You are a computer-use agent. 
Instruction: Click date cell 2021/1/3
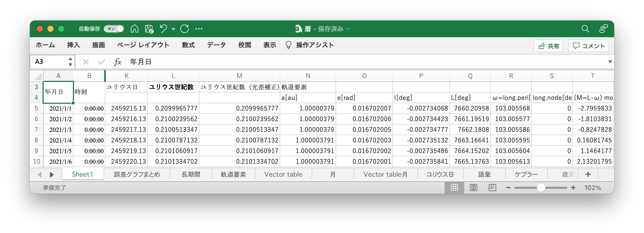[x=58, y=130]
